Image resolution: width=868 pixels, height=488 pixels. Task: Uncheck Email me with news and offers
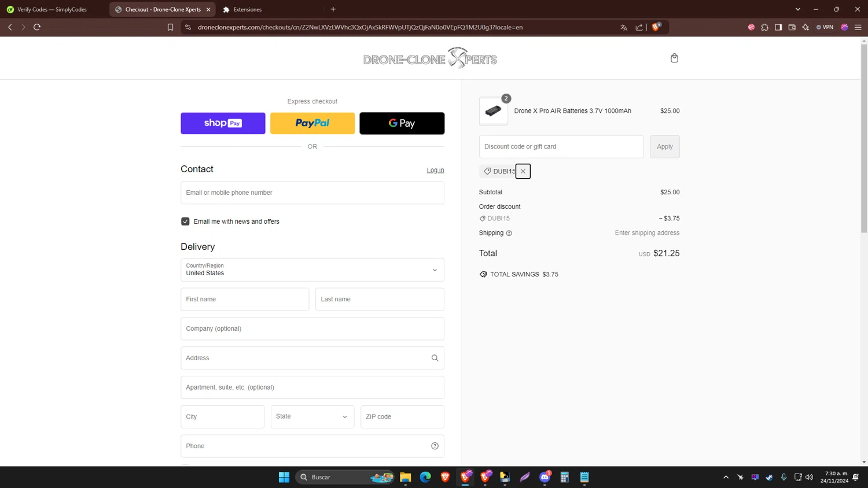pos(185,221)
